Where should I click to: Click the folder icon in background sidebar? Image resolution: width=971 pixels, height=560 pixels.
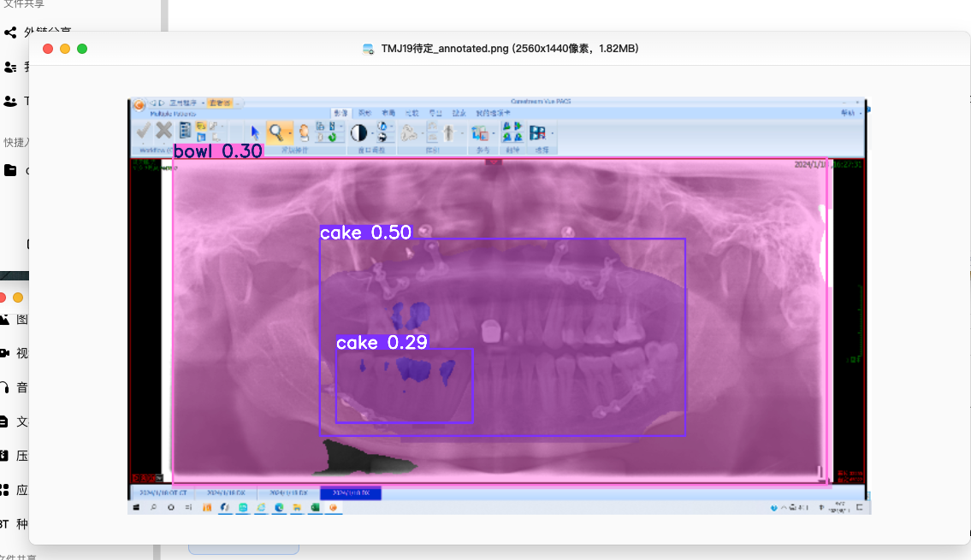10,170
